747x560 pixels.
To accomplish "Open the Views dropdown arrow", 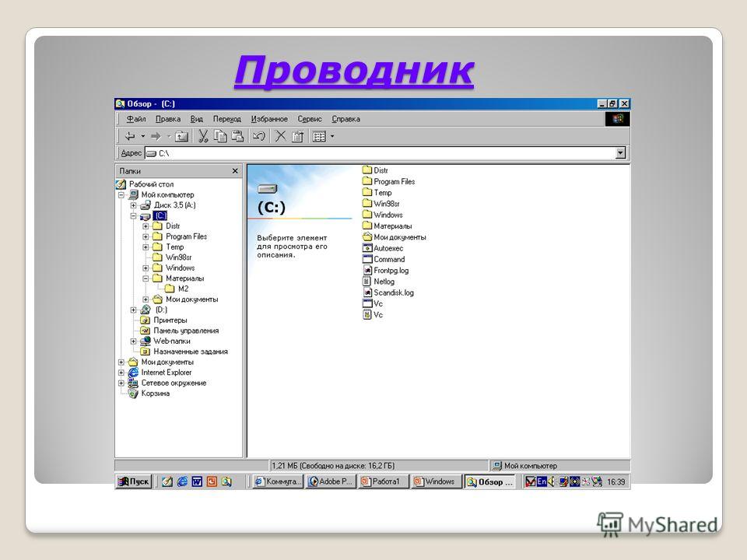I will pyautogui.click(x=332, y=137).
